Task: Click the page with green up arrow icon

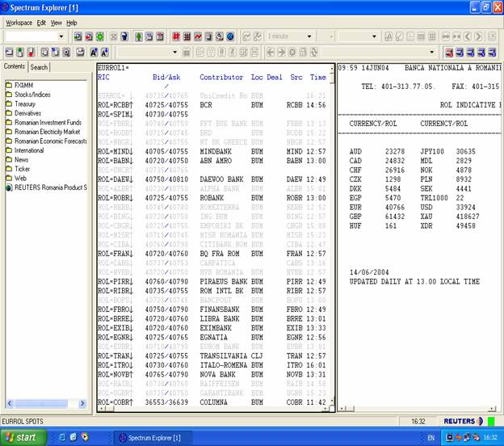Action: click(20, 52)
